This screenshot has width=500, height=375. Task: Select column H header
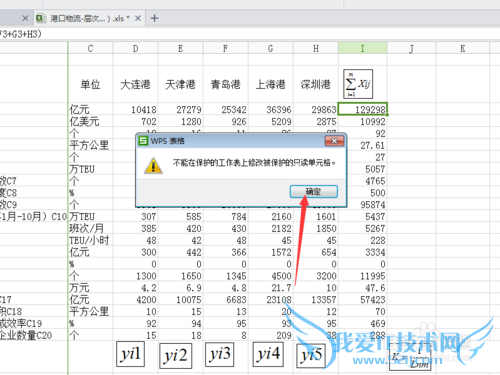pos(316,49)
